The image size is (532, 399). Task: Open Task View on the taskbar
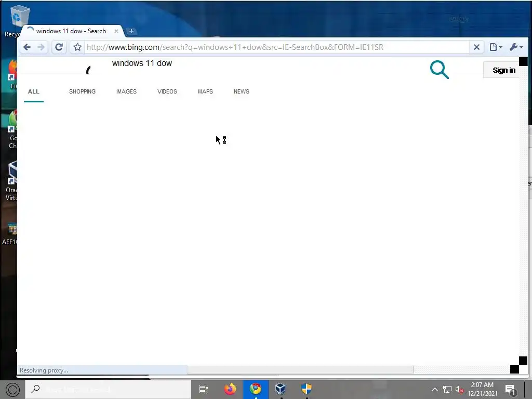[203, 389]
